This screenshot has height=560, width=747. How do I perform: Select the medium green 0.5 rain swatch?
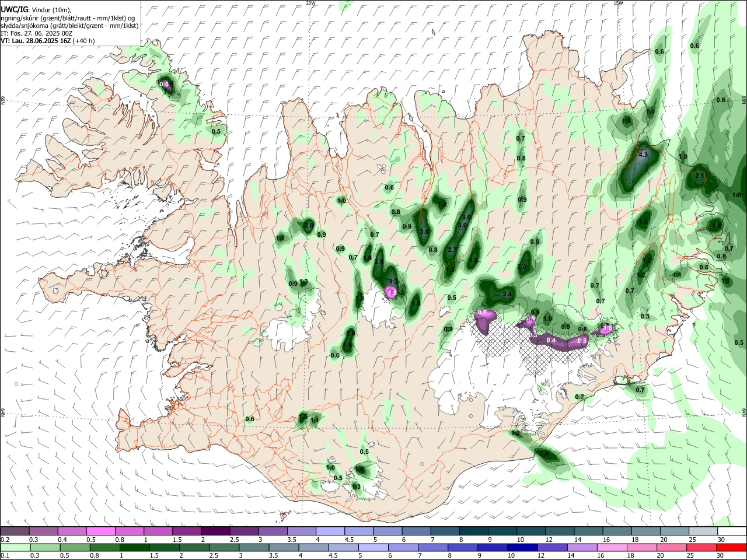click(75, 547)
